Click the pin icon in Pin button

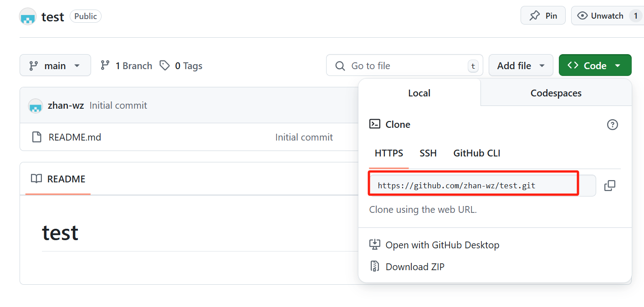[x=534, y=16]
